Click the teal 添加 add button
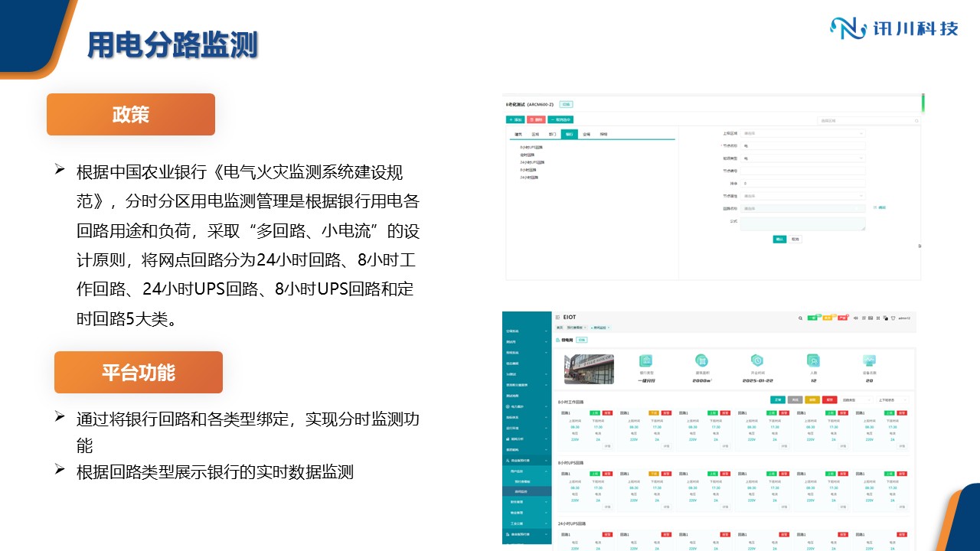 coord(515,119)
